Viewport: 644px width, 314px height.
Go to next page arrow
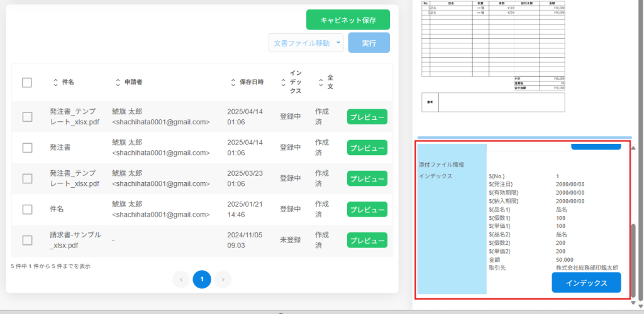pos(223,279)
